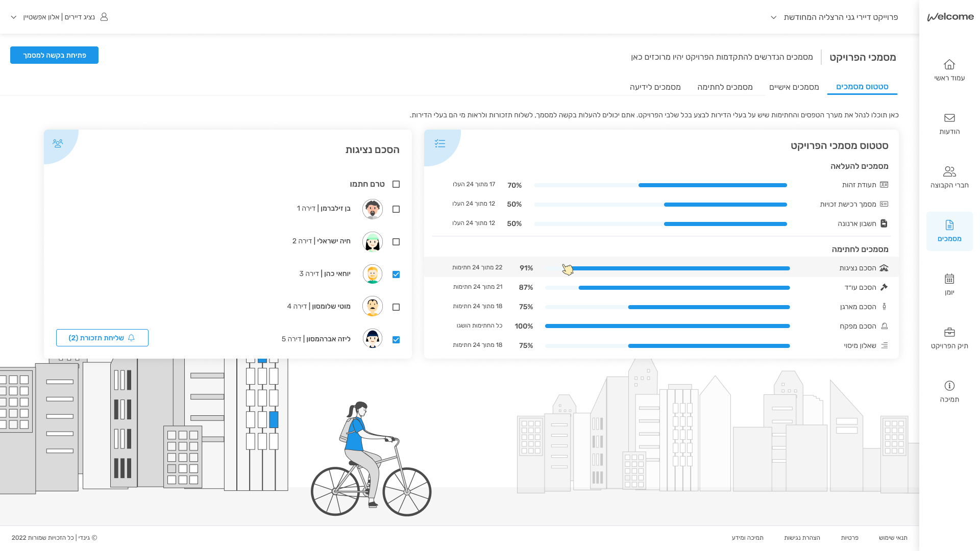Check the box for בן זילברמן
The height and width of the screenshot is (551, 980).
pos(396,209)
